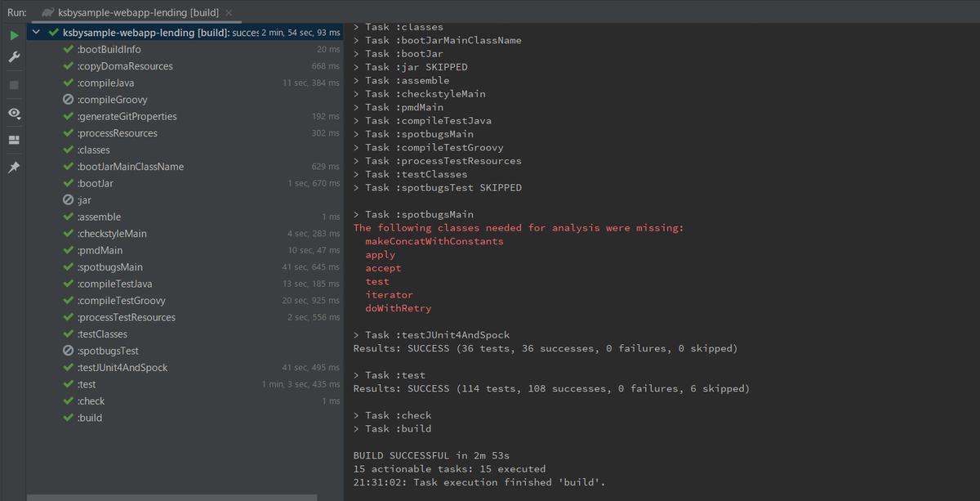Click the red 'makeConcatWithConstants' output line

pos(434,241)
